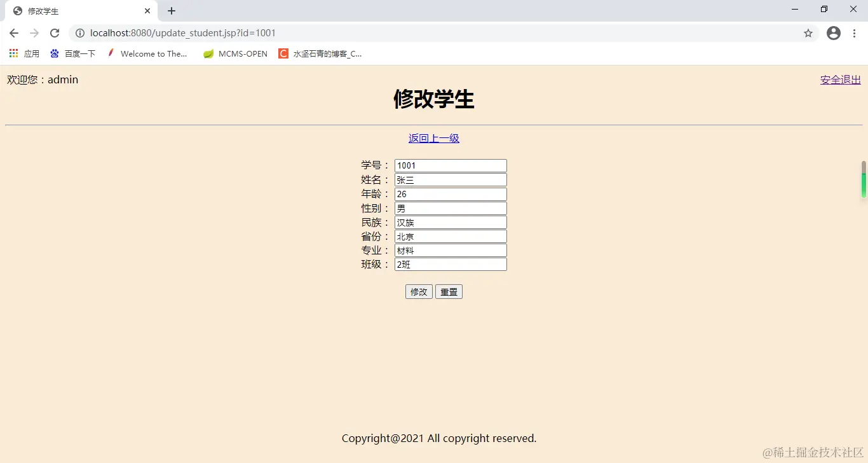Click the 返回上一级 link
This screenshot has height=463, width=868.
click(x=433, y=138)
